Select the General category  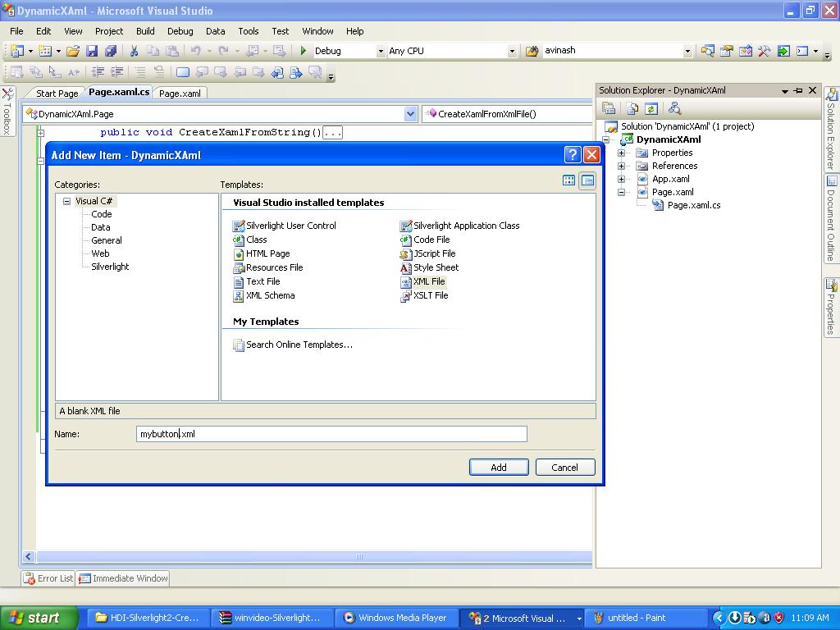(x=107, y=240)
